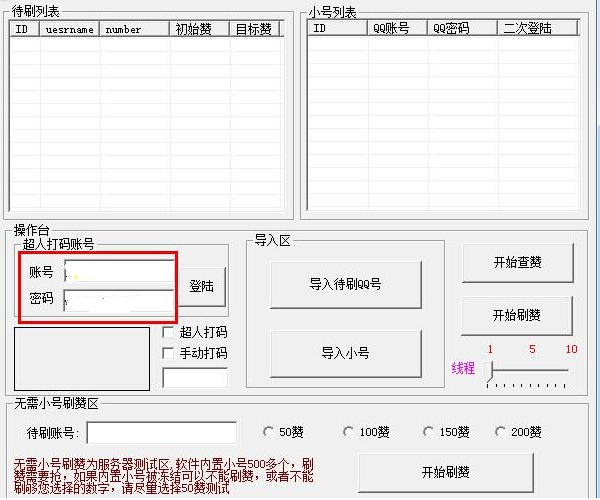Click 开始刷赞 in 无需小号刷赞区 section

point(445,472)
